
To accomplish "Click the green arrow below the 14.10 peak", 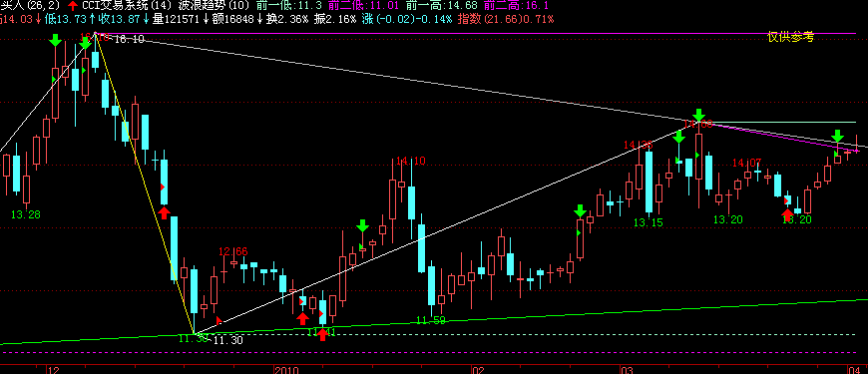I will click(362, 225).
